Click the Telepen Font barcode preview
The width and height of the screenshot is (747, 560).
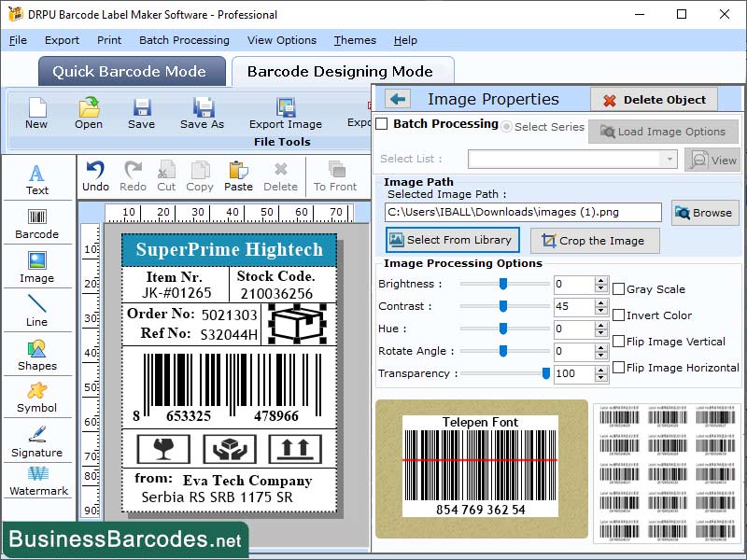click(482, 465)
